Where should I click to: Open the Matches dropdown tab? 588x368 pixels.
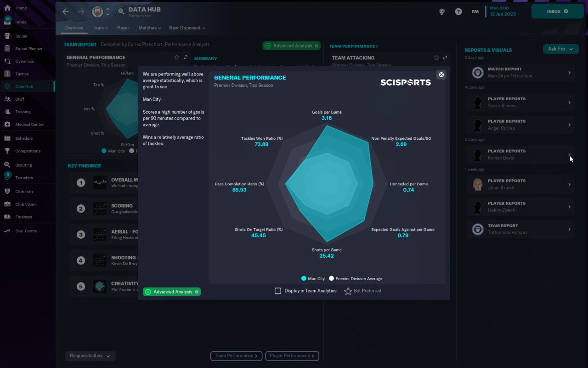click(x=150, y=28)
